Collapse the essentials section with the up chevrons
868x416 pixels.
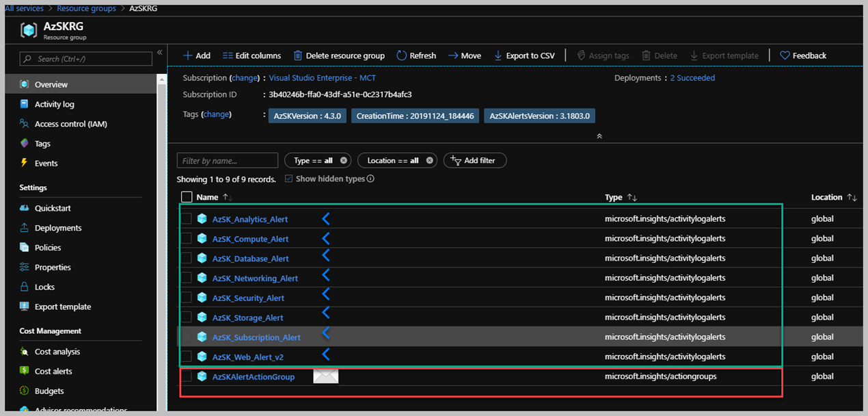[599, 136]
